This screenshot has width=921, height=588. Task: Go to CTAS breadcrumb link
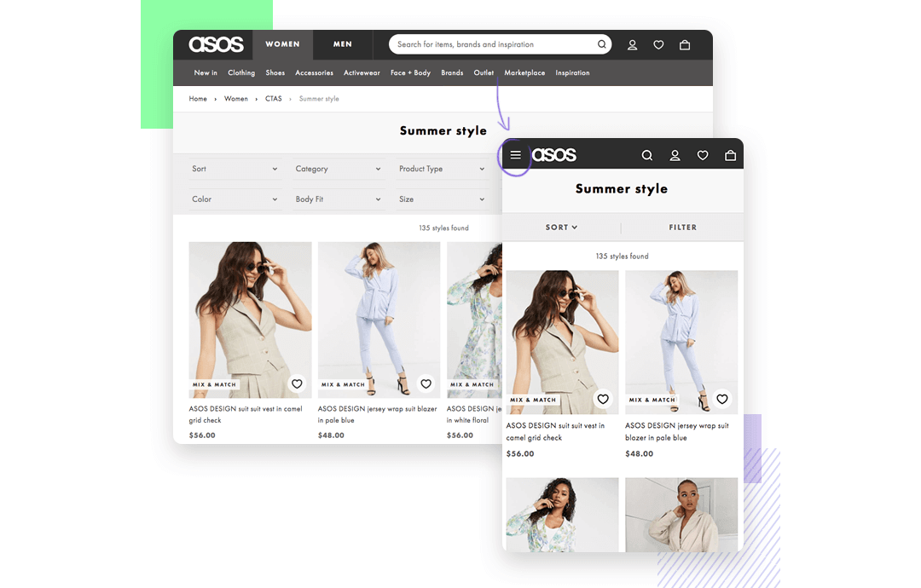tap(273, 99)
